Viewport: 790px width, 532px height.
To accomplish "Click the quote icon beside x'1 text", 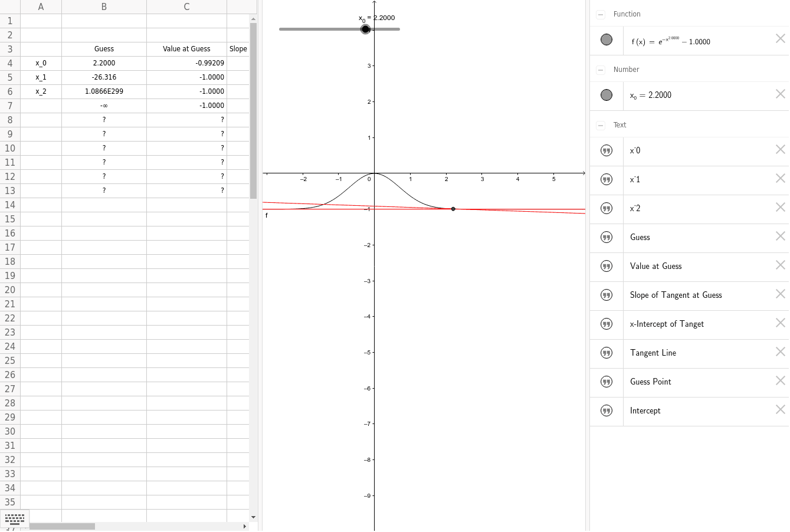I will [x=606, y=179].
